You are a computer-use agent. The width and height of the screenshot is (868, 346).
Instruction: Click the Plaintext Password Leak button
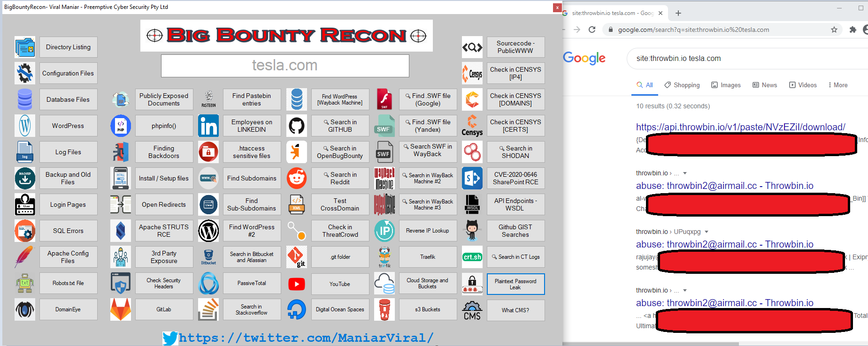515,284
